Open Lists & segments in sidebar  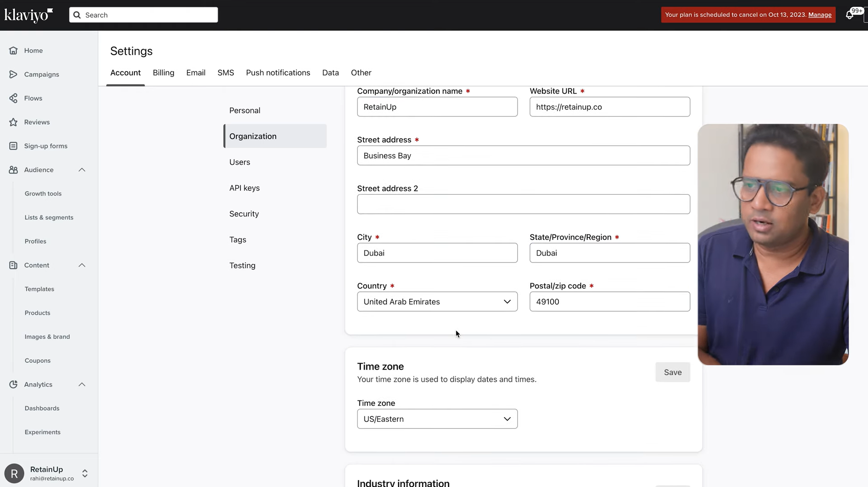click(49, 217)
